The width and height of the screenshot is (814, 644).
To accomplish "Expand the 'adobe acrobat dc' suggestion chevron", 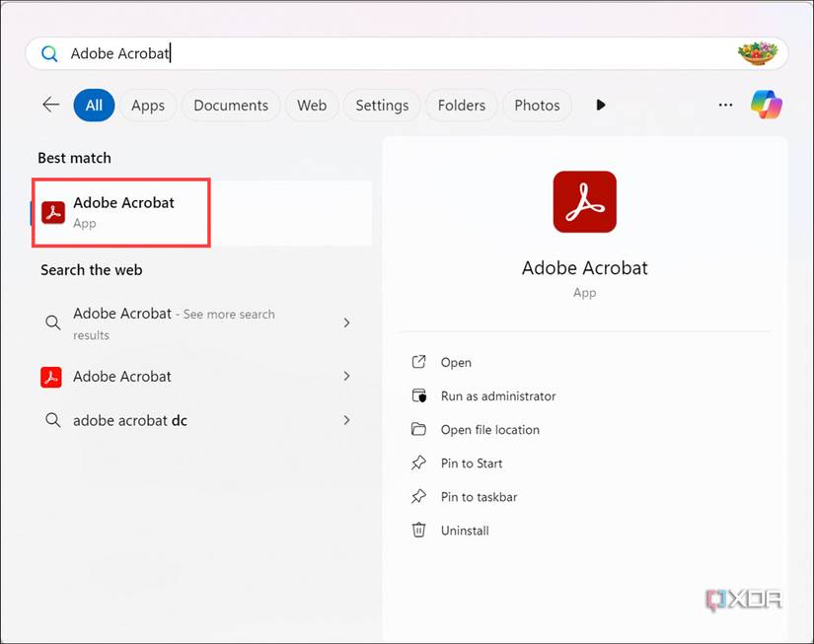I will point(346,420).
